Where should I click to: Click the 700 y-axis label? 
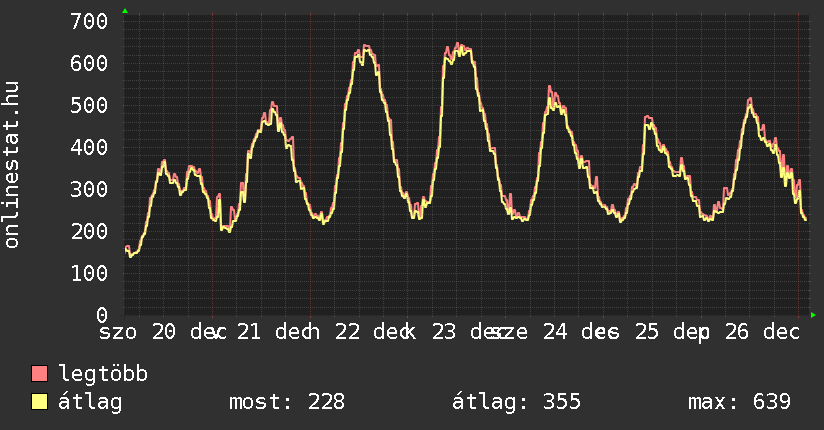point(90,21)
